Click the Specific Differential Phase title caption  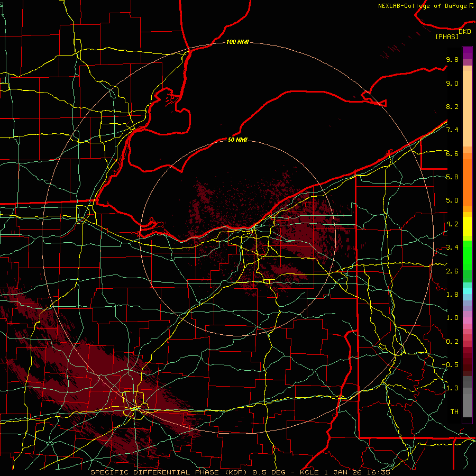click(x=241, y=472)
